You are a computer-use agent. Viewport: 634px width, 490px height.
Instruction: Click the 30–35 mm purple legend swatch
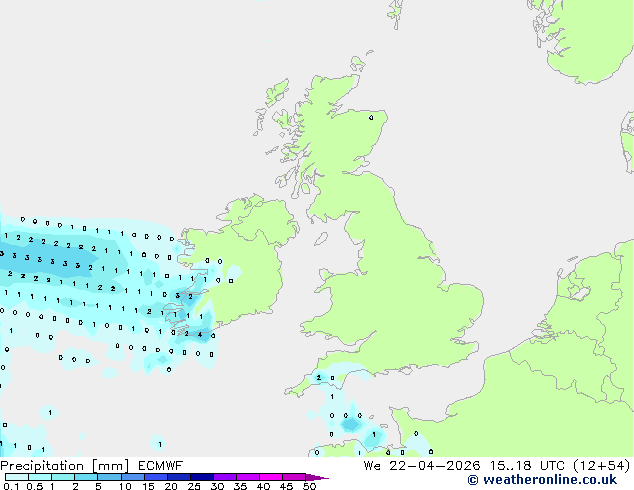coord(224,477)
